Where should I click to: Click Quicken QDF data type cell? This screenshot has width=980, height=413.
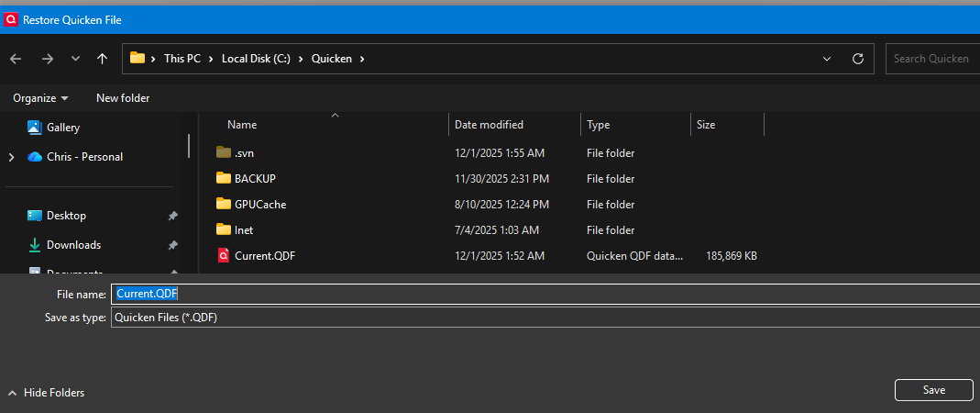(x=635, y=255)
